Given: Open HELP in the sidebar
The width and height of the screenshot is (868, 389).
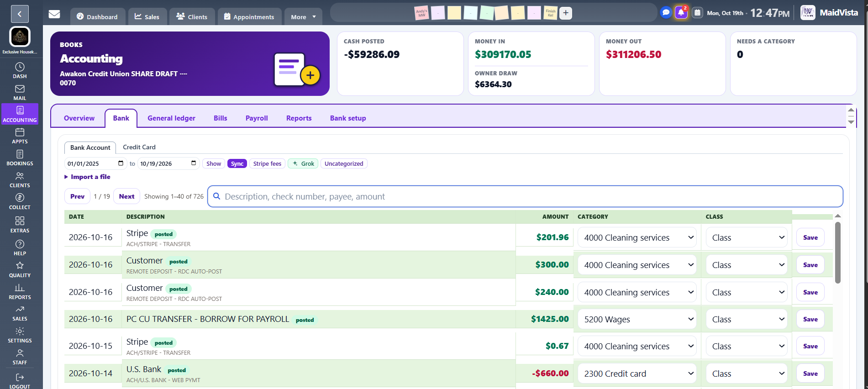Looking at the screenshot, I should (20, 247).
